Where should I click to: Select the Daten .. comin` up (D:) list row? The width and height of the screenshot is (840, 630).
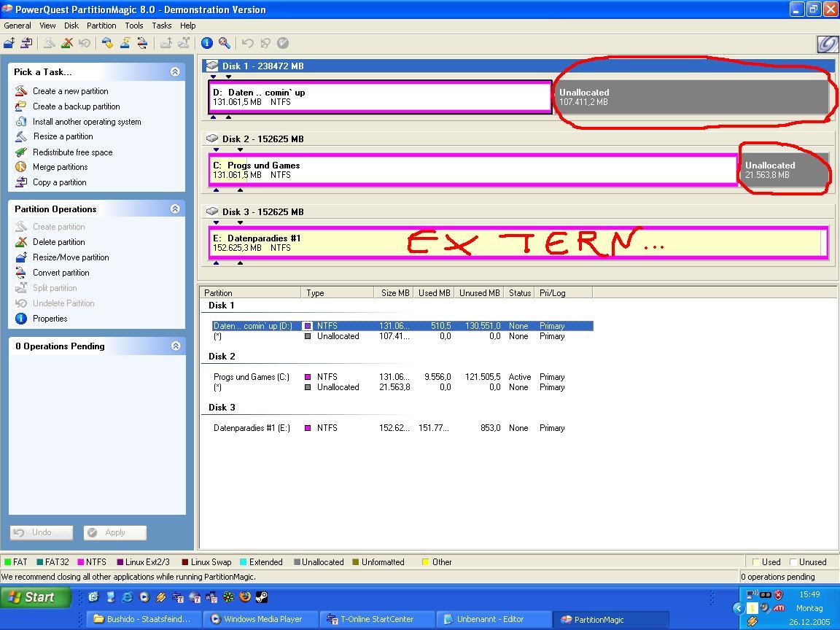[402, 326]
